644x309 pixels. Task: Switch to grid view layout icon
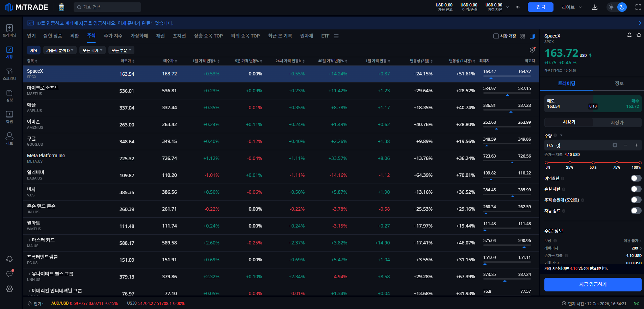523,36
